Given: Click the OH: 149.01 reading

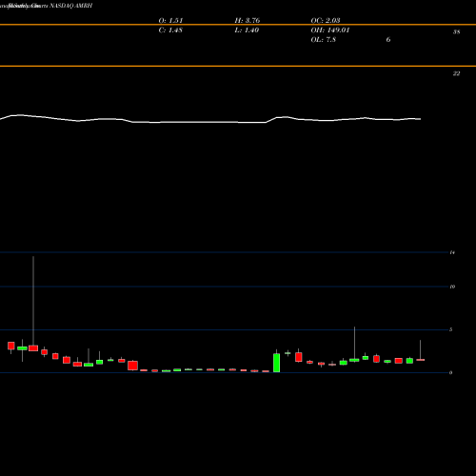Looking at the screenshot, I should coord(330,30).
